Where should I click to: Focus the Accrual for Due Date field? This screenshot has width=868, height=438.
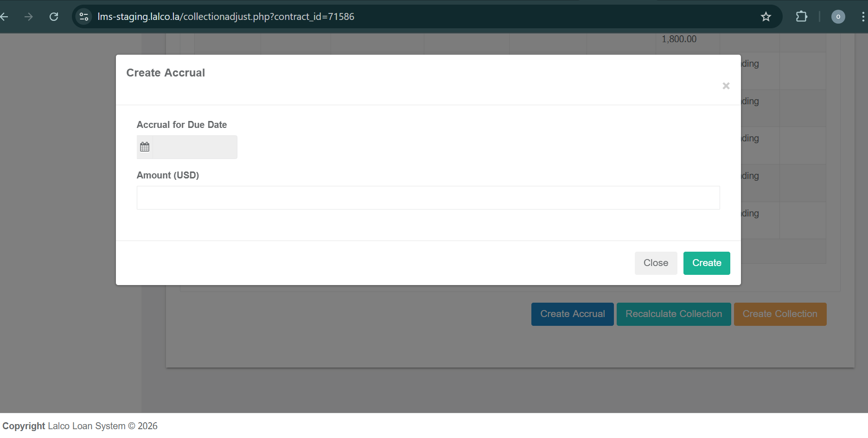click(x=195, y=147)
